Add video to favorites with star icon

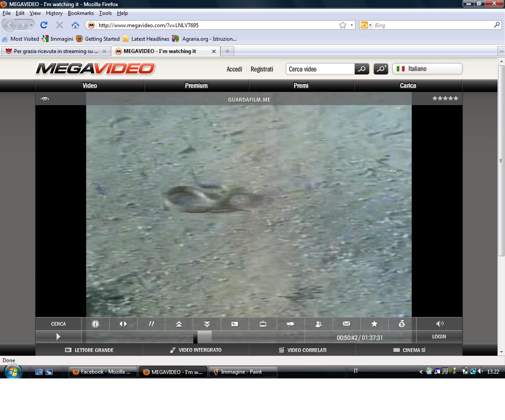[x=374, y=324]
